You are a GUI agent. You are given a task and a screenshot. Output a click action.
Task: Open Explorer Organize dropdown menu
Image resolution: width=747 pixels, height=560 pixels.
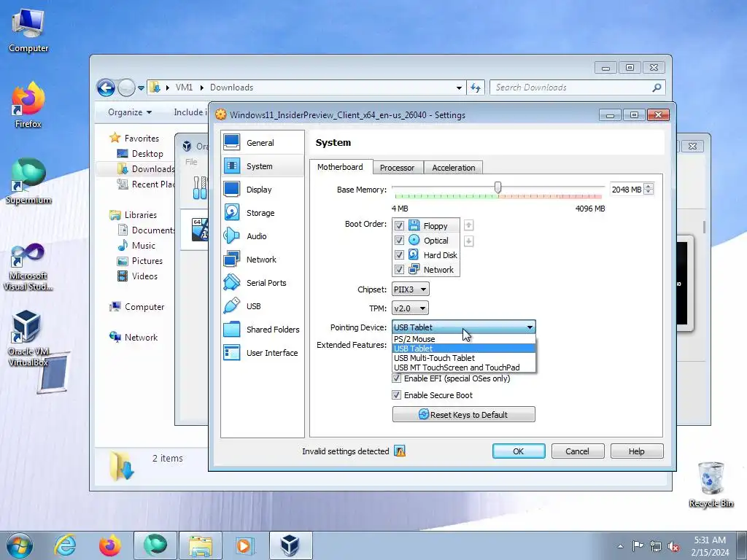(130, 112)
